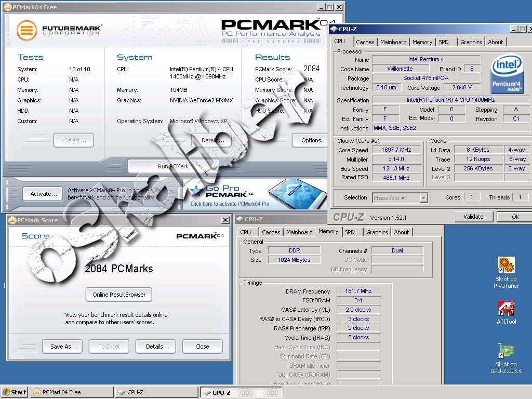Click the Package value Socket 478 mPGA
Screen dimensions: 532x399
426,78
